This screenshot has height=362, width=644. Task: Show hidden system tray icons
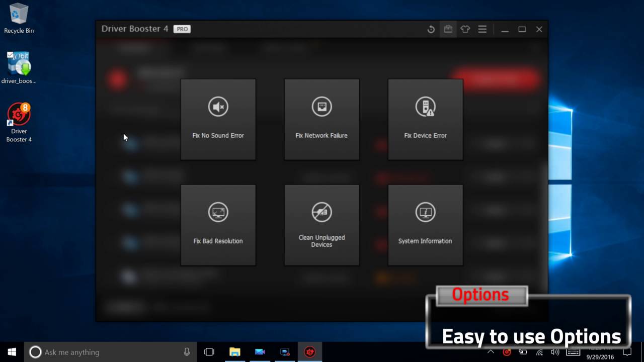tap(491, 352)
